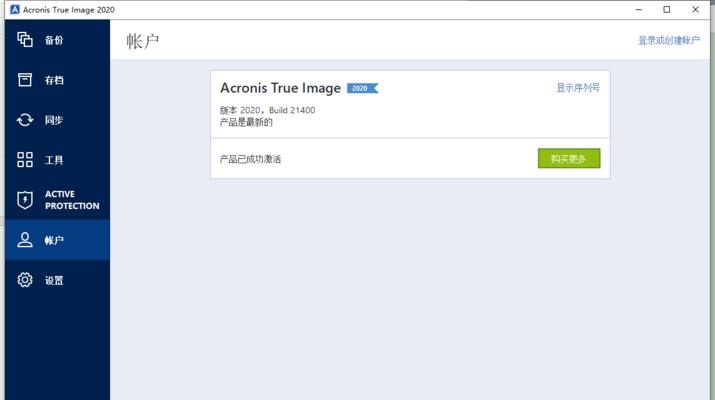Viewport: 715px width, 400px height.
Task: Click the 产品已成功激活 status text
Action: (250, 159)
